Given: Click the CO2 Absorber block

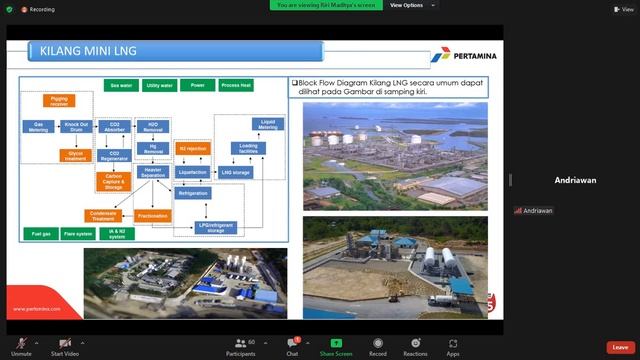Looking at the screenshot, I should [115, 127].
